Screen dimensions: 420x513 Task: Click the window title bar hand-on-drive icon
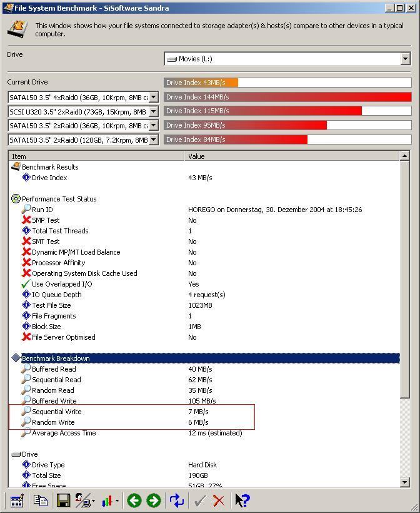(8, 8)
